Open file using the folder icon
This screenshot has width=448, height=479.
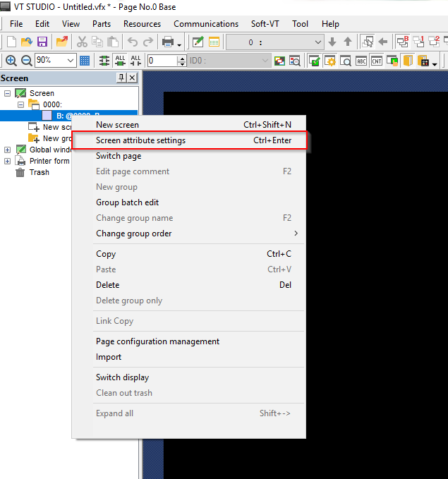point(27,42)
